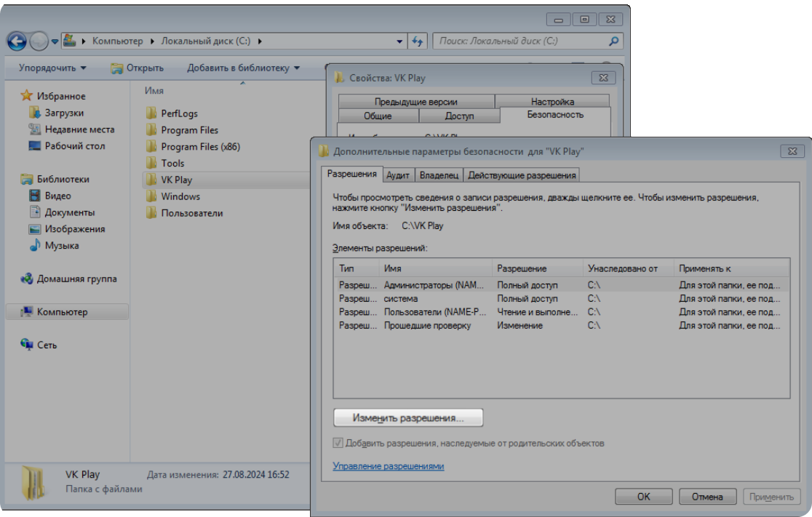Open the Управление разрешениями link
812x517 pixels.
point(388,466)
